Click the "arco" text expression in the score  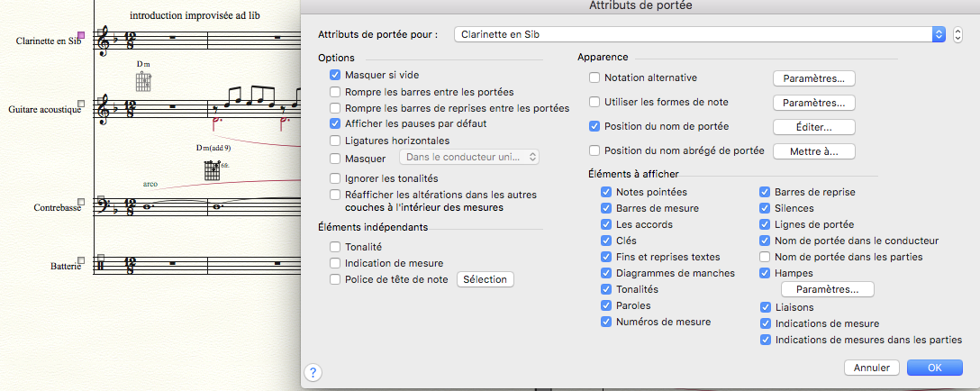click(x=150, y=184)
